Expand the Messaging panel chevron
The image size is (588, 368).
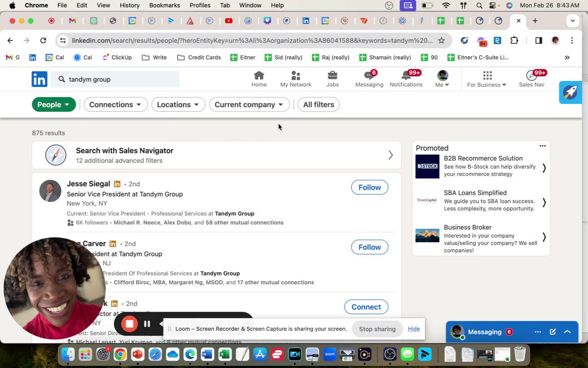(567, 332)
